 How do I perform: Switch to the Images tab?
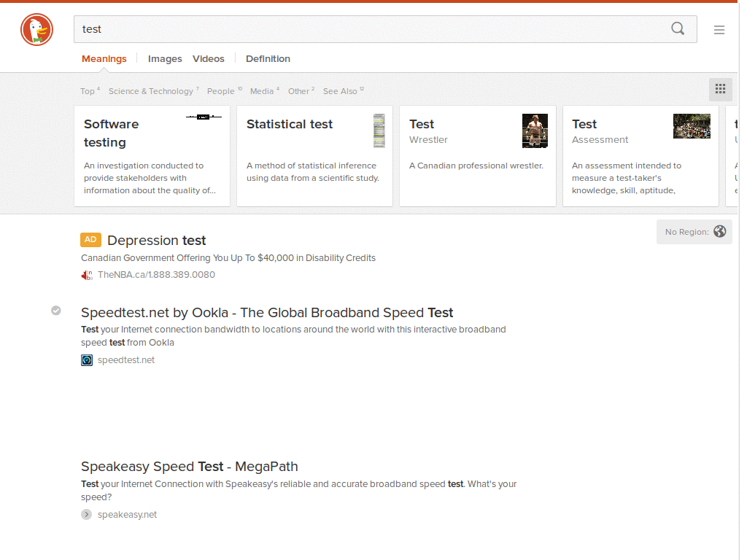click(165, 58)
